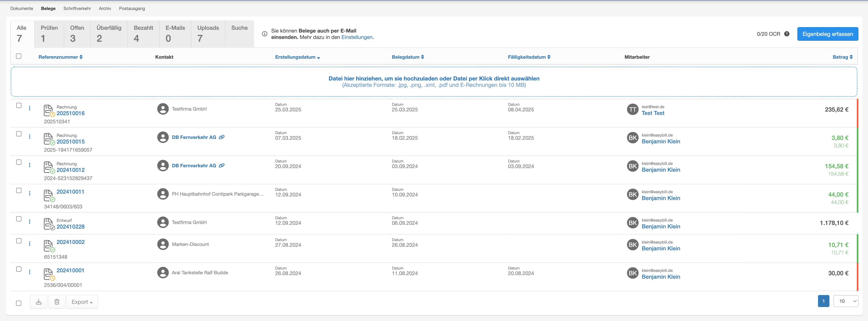This screenshot has height=321, width=868.
Task: Click the trash delete icon
Action: pyautogui.click(x=57, y=302)
